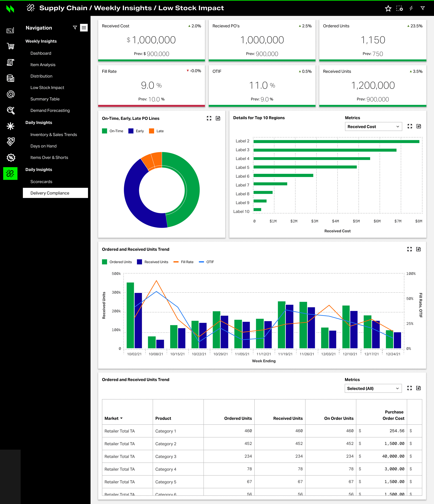434x504 pixels.
Task: Open the Selected (All) metrics dropdown
Action: point(373,388)
